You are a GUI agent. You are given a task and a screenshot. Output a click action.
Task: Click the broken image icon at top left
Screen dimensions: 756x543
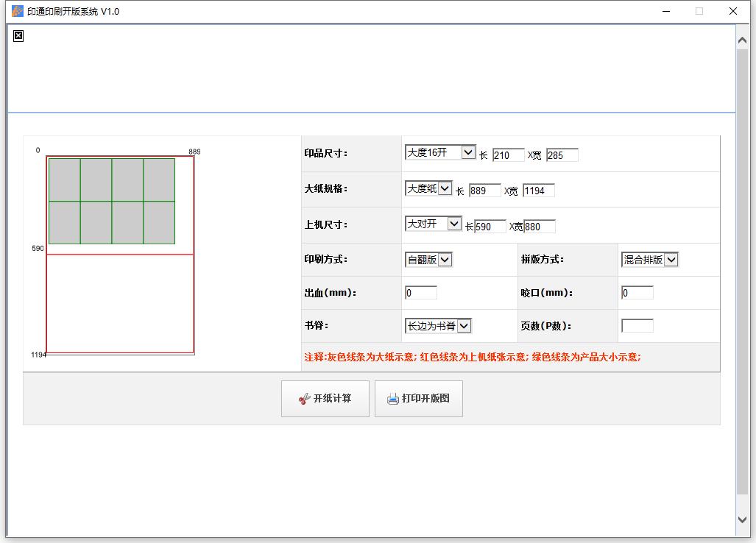[x=18, y=36]
